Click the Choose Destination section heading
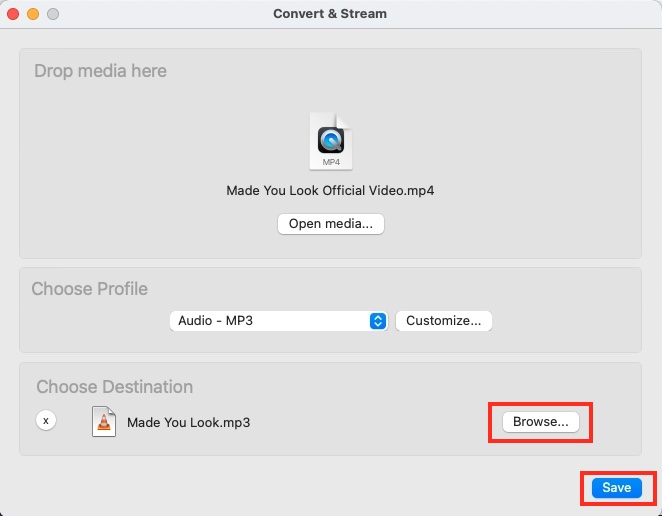The image size is (662, 516). [114, 387]
